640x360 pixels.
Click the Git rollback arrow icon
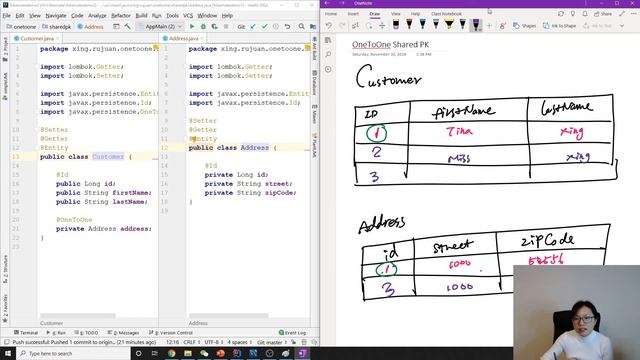coord(287,27)
